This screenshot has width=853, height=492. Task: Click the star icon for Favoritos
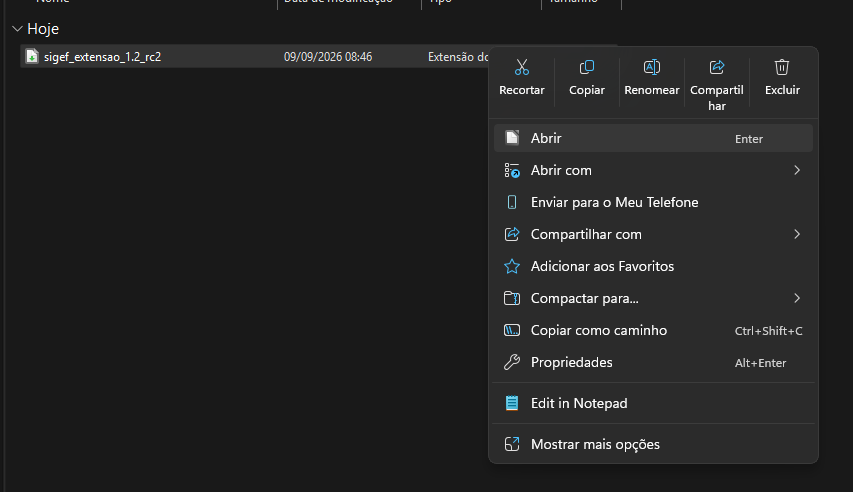tap(512, 266)
